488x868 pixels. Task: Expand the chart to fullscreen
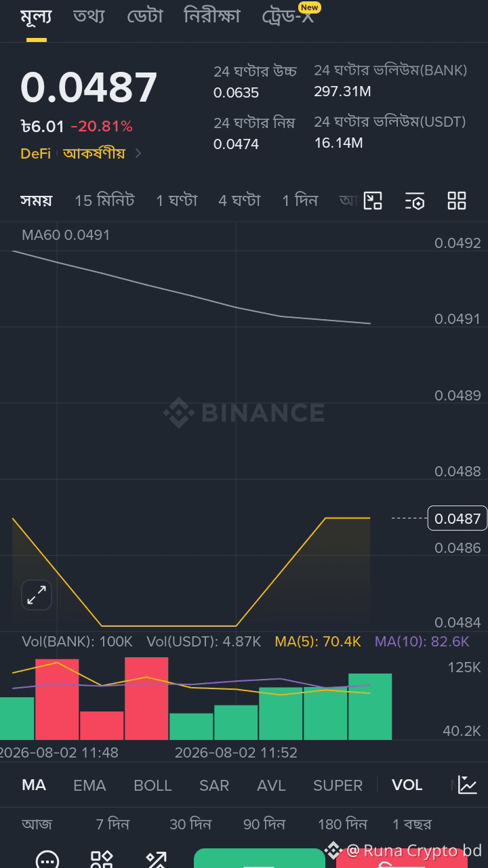(x=37, y=595)
